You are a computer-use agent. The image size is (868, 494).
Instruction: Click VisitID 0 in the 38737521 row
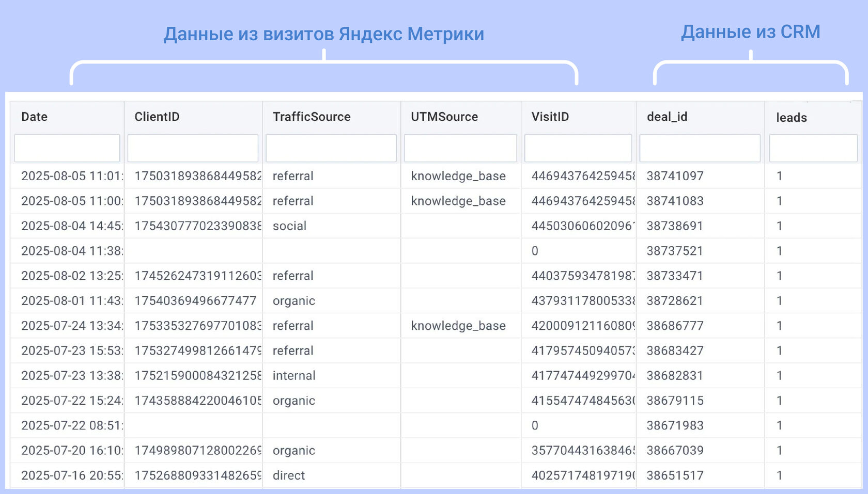point(535,251)
